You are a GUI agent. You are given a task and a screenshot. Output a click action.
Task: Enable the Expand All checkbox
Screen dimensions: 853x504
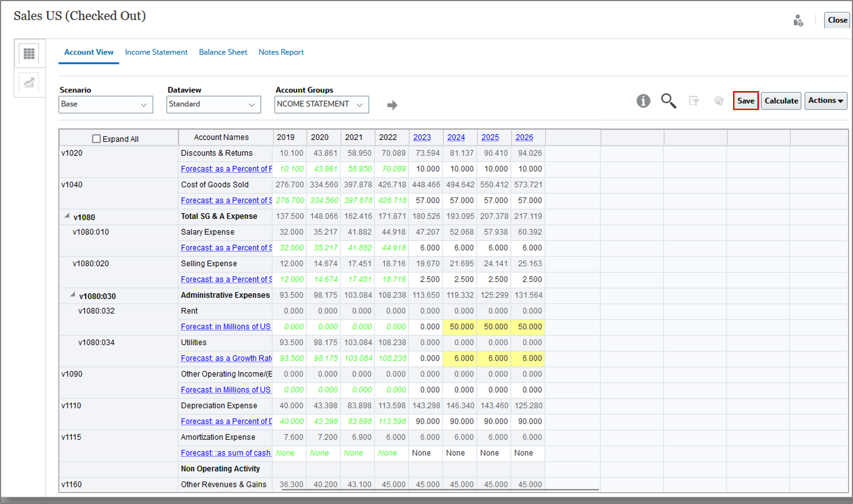coord(96,139)
